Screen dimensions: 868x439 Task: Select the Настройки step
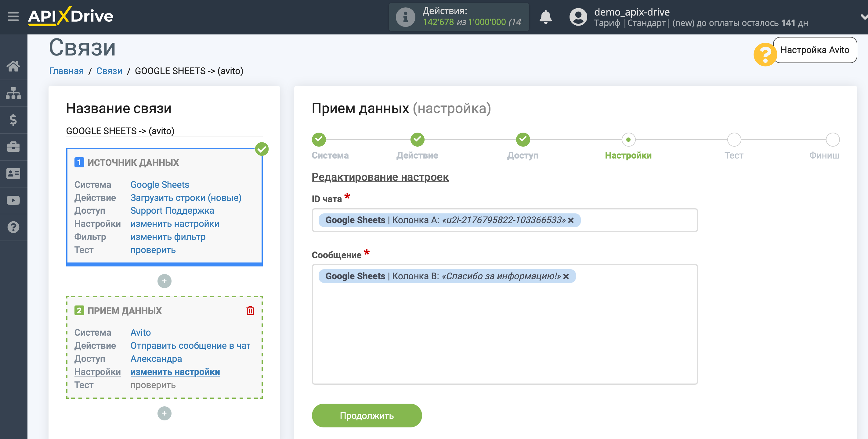(628, 139)
